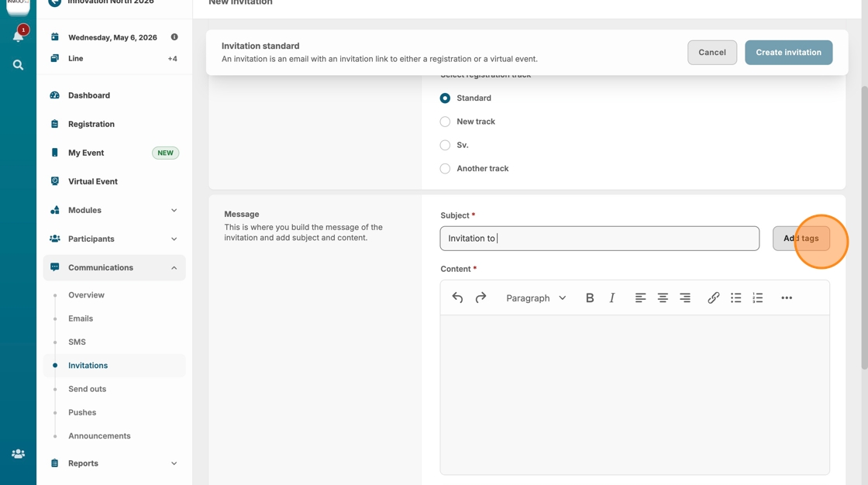The height and width of the screenshot is (485, 868).
Task: Insert a link using the link icon
Action: pyautogui.click(x=714, y=298)
